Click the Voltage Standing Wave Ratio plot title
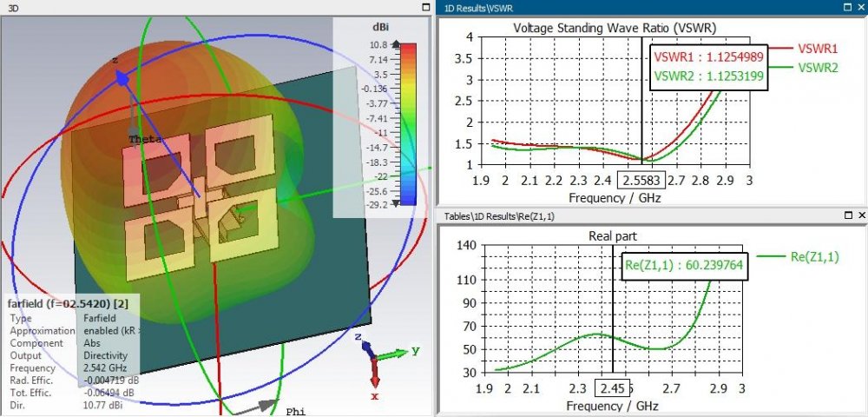The width and height of the screenshot is (868, 417). coord(615,28)
